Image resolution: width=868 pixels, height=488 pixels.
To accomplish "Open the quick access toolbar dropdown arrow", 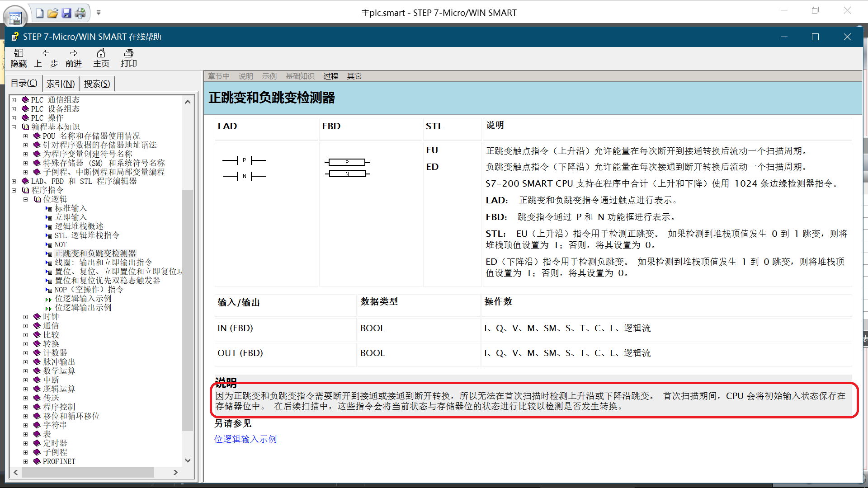I will coord(99,13).
